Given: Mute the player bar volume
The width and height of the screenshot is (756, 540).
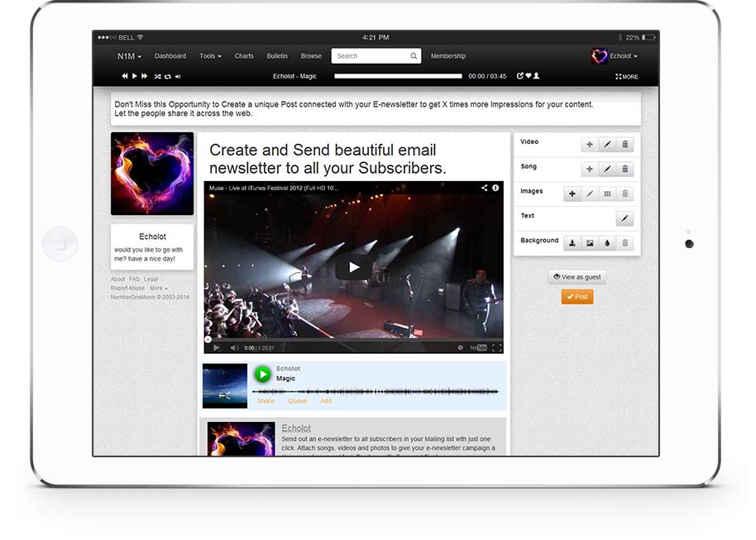Looking at the screenshot, I should pos(178,76).
